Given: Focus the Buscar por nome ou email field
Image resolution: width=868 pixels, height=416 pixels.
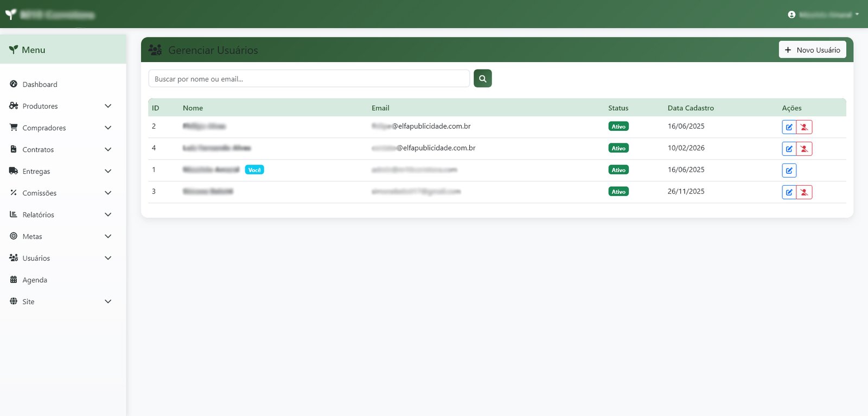Looking at the screenshot, I should pos(309,78).
